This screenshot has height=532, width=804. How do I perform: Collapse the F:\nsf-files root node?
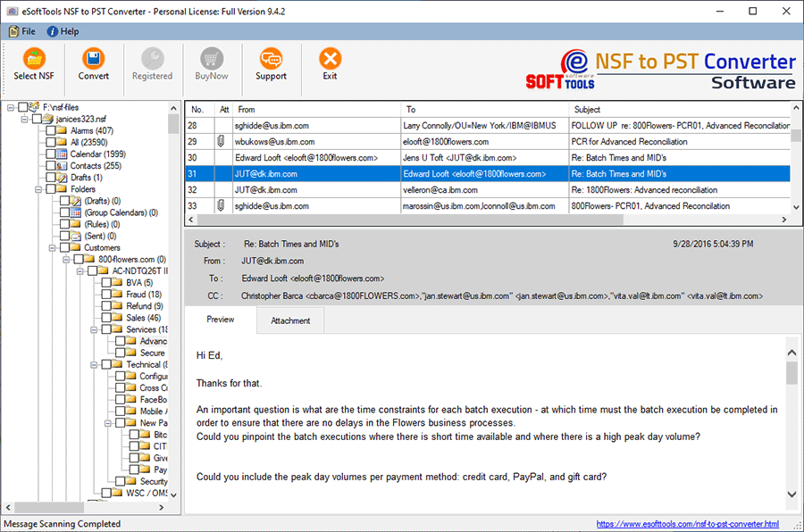(10, 107)
